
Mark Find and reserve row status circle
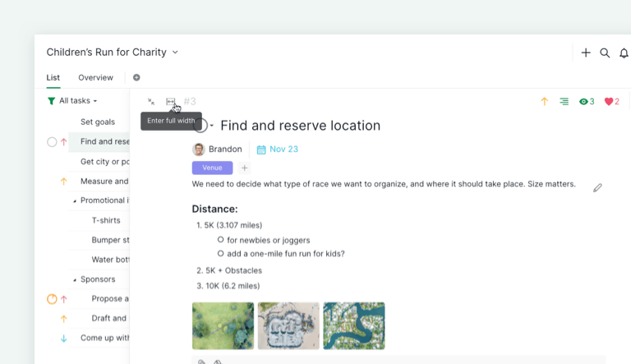click(52, 141)
